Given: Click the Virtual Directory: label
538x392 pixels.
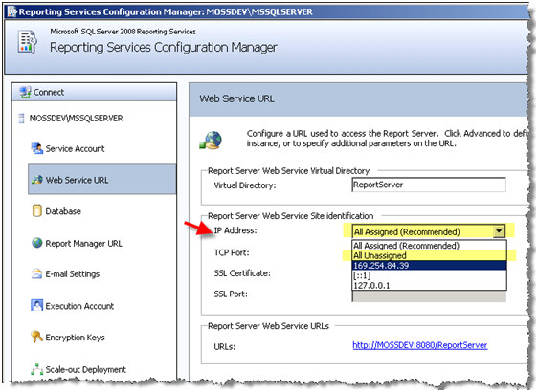Looking at the screenshot, I should tap(245, 185).
